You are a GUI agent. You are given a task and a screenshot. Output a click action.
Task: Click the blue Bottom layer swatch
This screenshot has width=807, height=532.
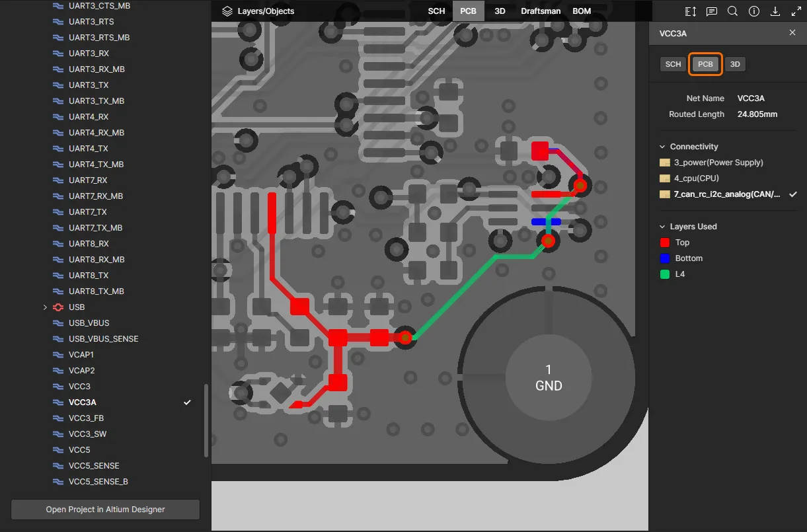[665, 258]
